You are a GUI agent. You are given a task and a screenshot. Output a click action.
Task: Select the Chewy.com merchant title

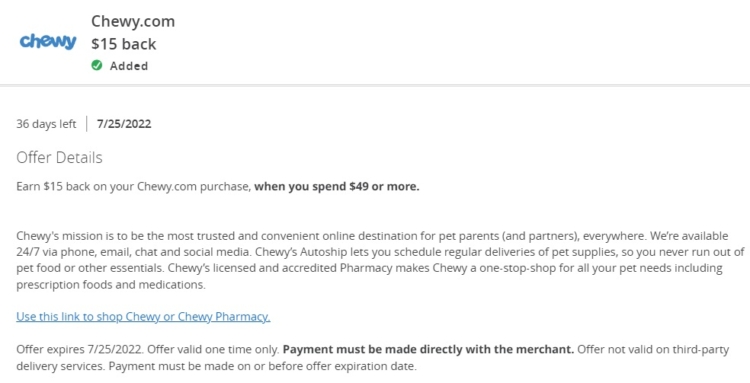pyautogui.click(x=133, y=22)
